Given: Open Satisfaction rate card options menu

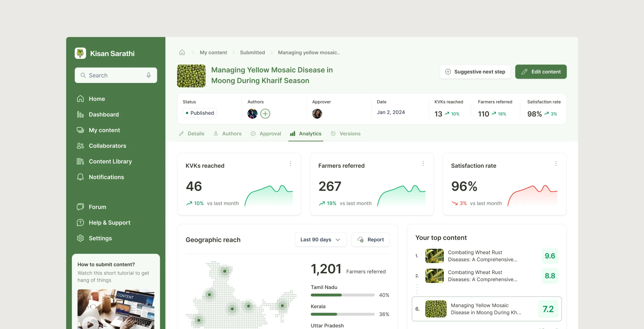Looking at the screenshot, I should click(x=556, y=164).
